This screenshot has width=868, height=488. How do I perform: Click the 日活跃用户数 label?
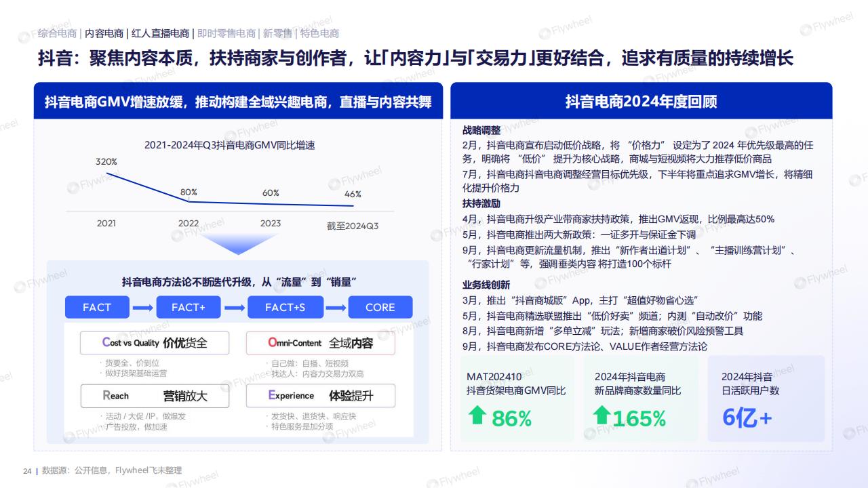coord(751,391)
